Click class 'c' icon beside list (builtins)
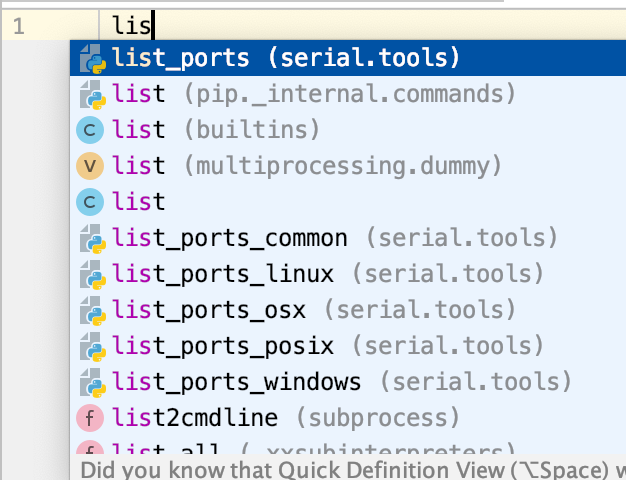The width and height of the screenshot is (626, 480). pyautogui.click(x=90, y=130)
